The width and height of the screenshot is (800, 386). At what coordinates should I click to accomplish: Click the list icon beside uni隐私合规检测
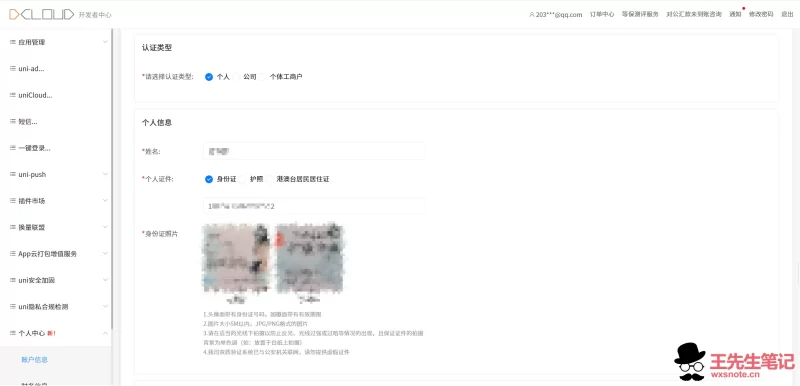coord(13,306)
